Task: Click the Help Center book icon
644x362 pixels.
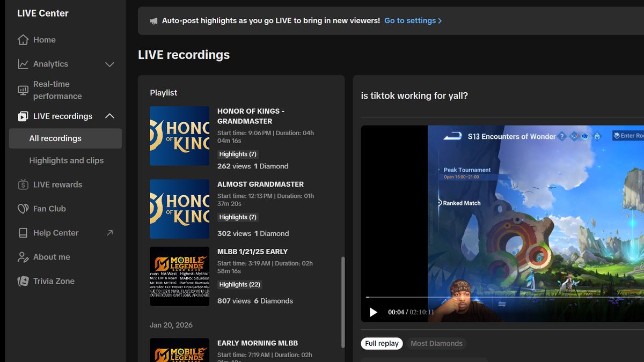Action: click(23, 233)
